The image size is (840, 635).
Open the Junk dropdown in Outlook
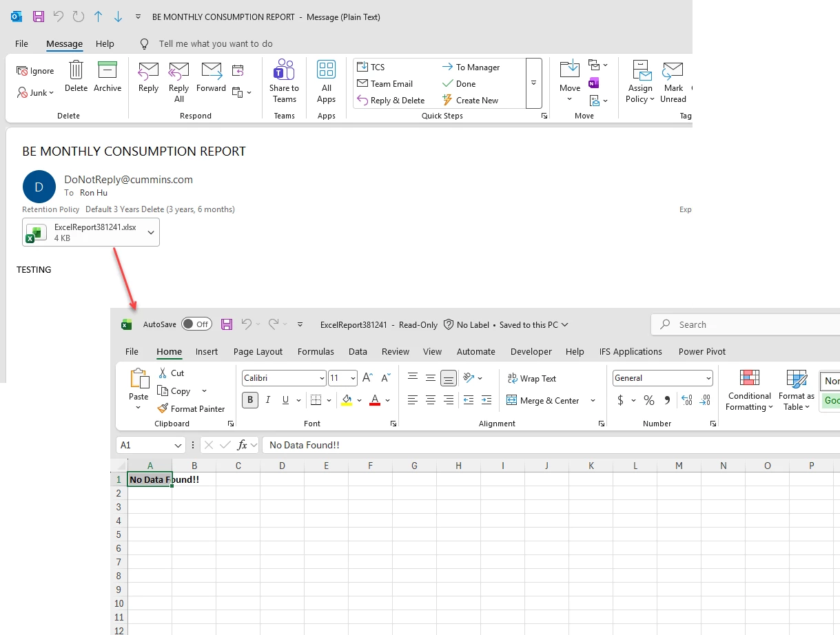(36, 93)
